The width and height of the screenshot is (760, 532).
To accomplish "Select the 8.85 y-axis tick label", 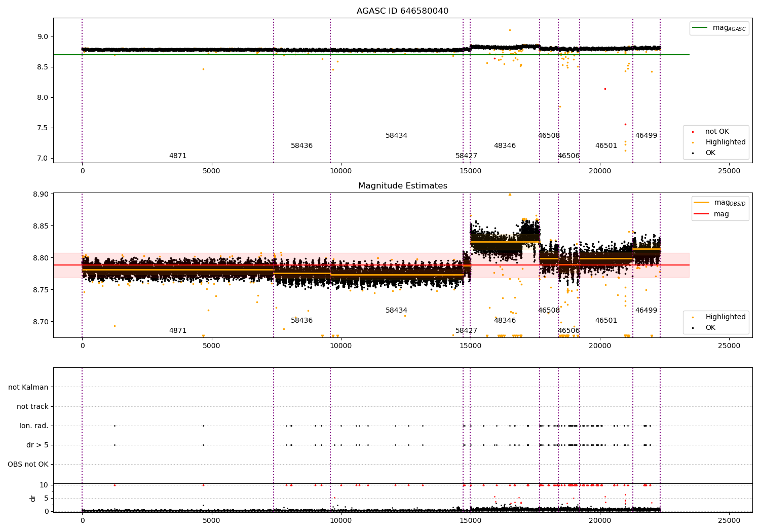I will click(41, 226).
